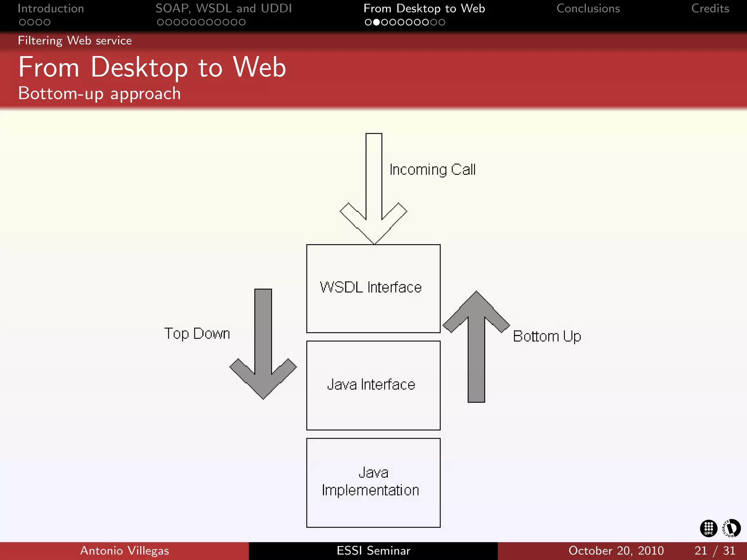Viewport: 747px width, 560px height.
Task: Click the date October 20, 2010
Action: coord(616,551)
